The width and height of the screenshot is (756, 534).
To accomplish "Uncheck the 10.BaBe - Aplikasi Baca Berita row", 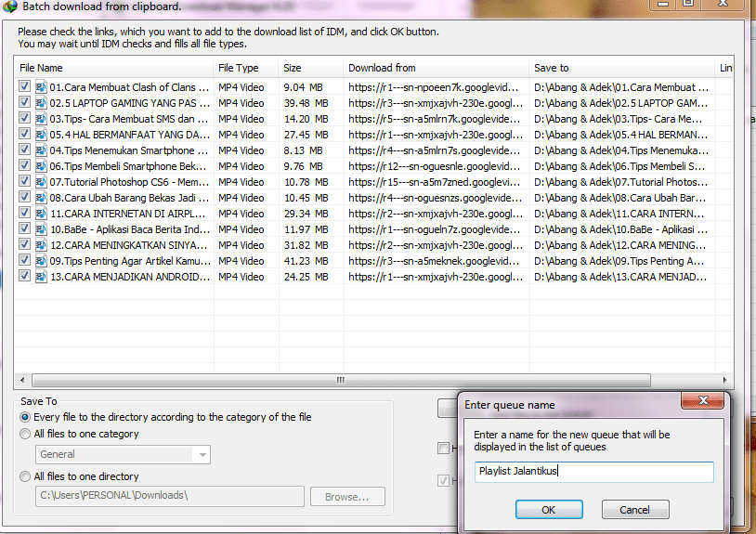I will [24, 228].
